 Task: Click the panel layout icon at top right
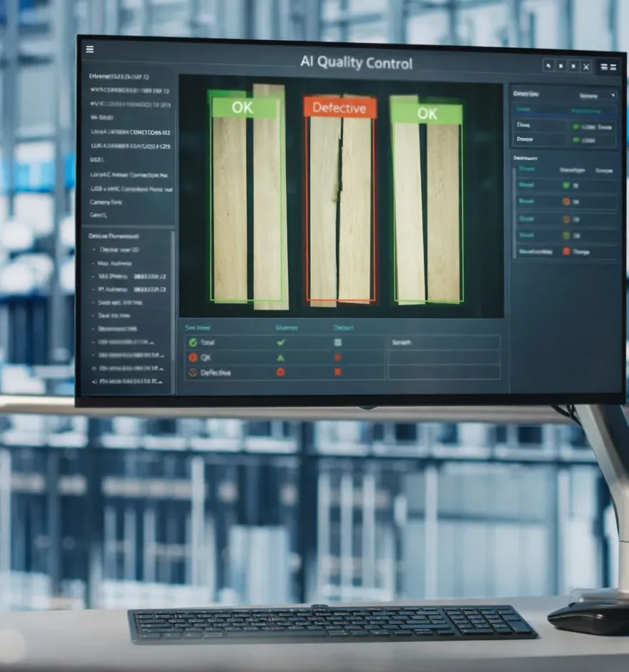pyautogui.click(x=608, y=66)
